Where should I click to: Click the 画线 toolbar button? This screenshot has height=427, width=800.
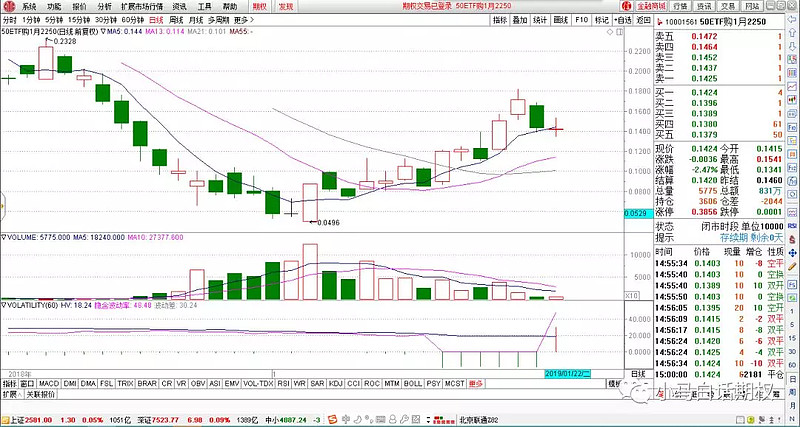(561, 20)
